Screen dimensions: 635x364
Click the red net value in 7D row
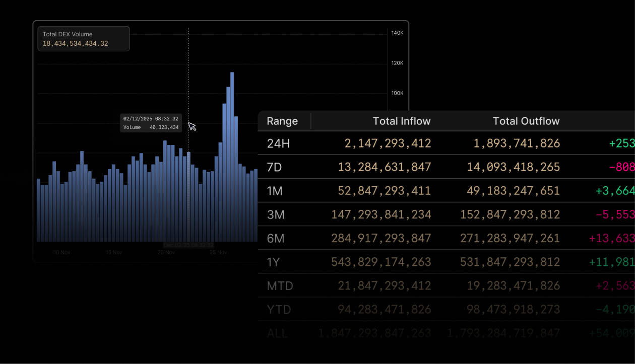pos(622,167)
